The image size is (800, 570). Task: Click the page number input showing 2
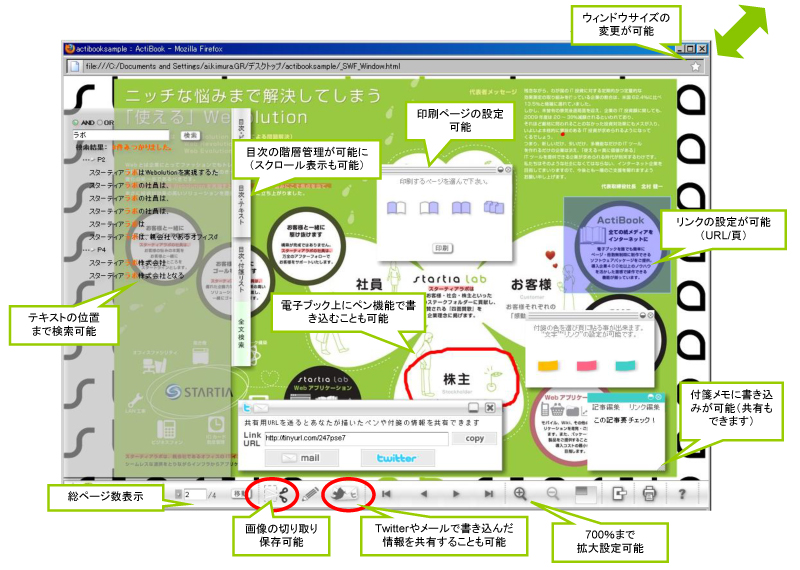[x=194, y=494]
